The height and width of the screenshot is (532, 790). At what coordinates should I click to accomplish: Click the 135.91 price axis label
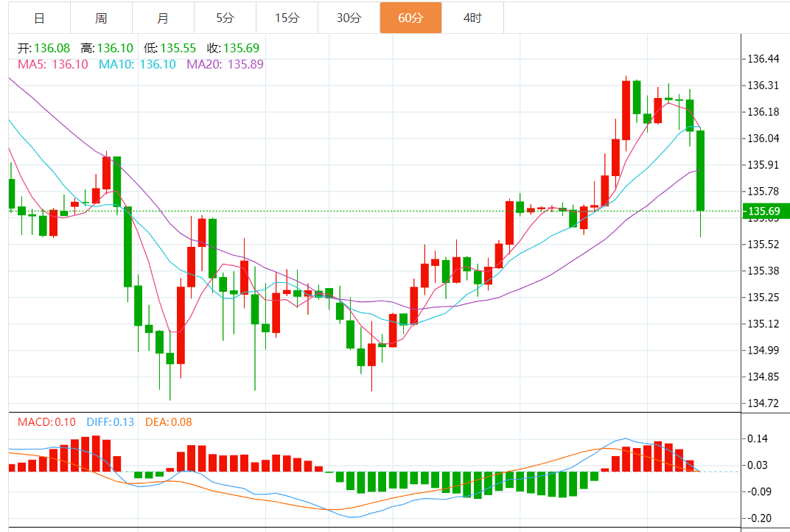pos(763,165)
